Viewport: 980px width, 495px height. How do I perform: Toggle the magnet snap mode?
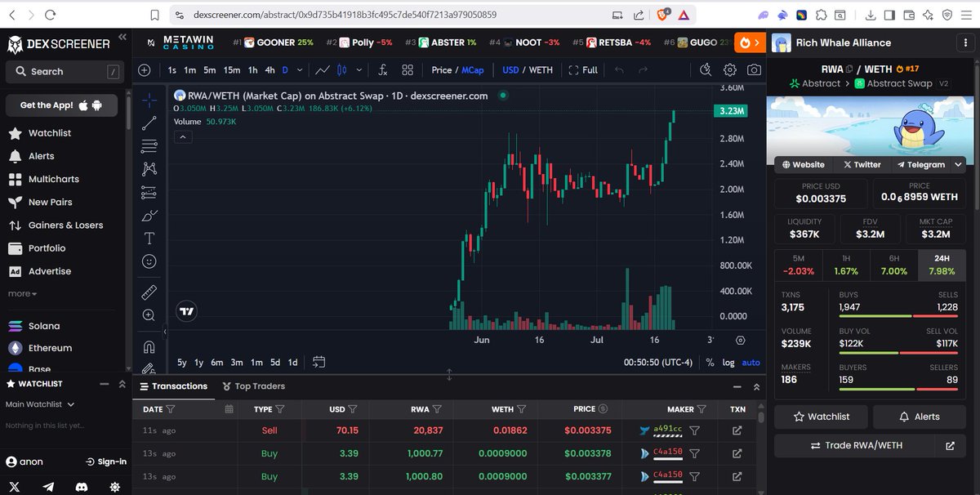coord(149,346)
